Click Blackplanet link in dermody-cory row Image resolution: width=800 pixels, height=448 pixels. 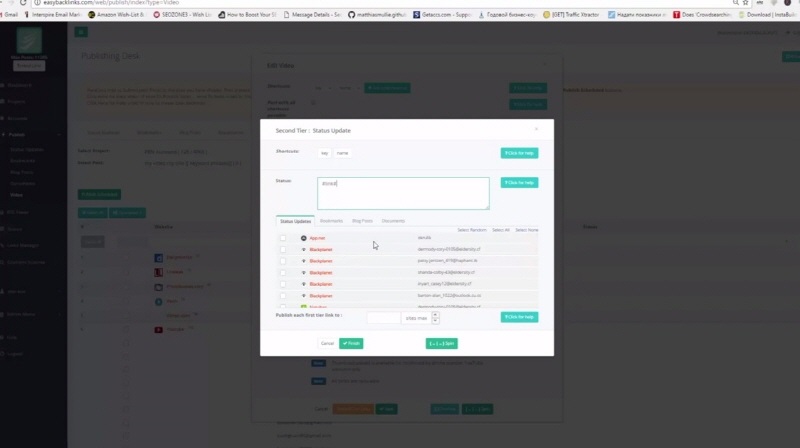coord(320,250)
